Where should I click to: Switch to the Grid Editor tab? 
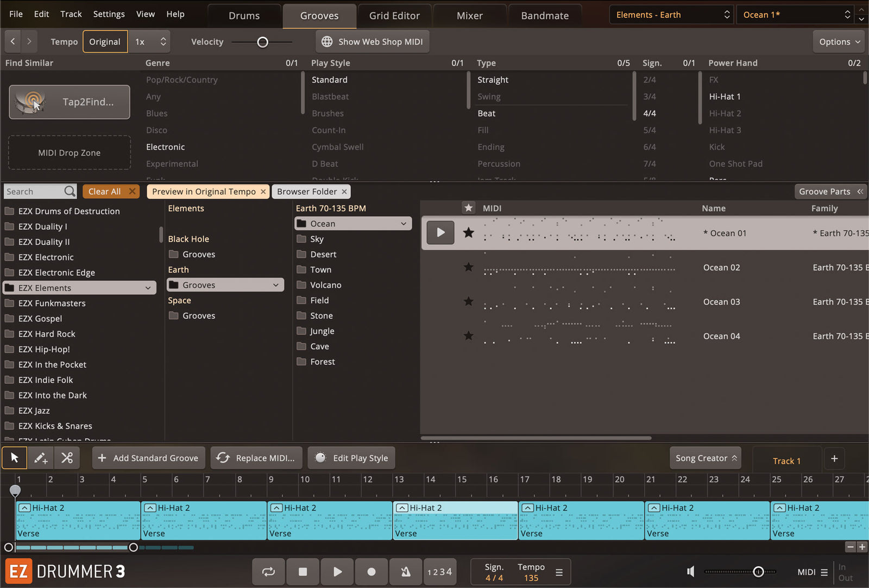pyautogui.click(x=394, y=16)
